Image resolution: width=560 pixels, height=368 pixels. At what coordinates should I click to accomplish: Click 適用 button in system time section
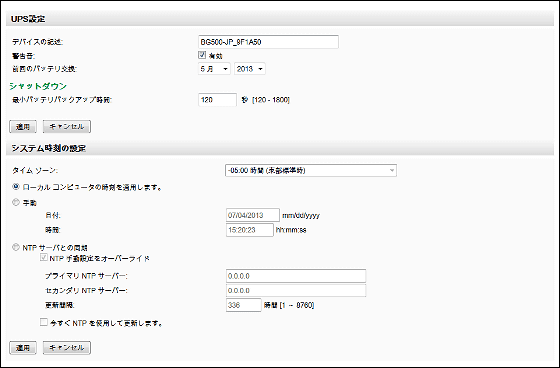point(23,348)
